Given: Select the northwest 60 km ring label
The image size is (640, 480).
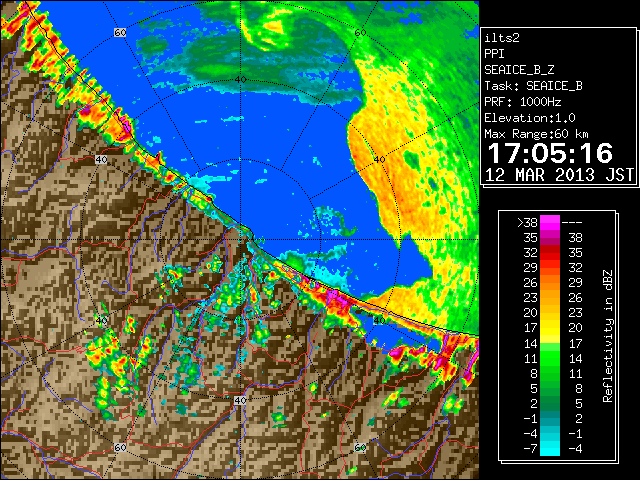Looking at the screenshot, I should point(120,32).
